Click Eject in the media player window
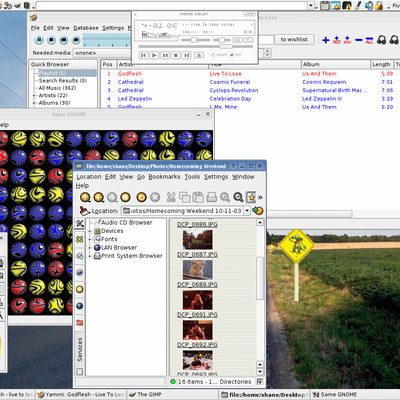Screen dimensions: 400x400 coord(199,55)
